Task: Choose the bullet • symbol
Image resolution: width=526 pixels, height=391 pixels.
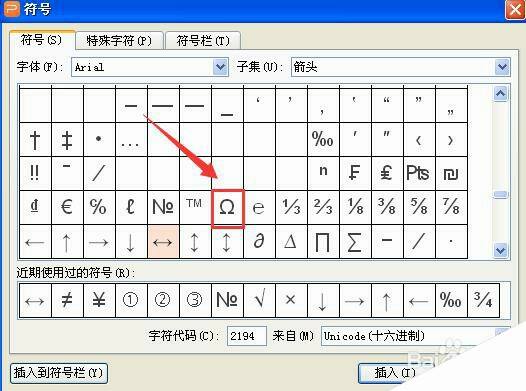Action: [99, 140]
